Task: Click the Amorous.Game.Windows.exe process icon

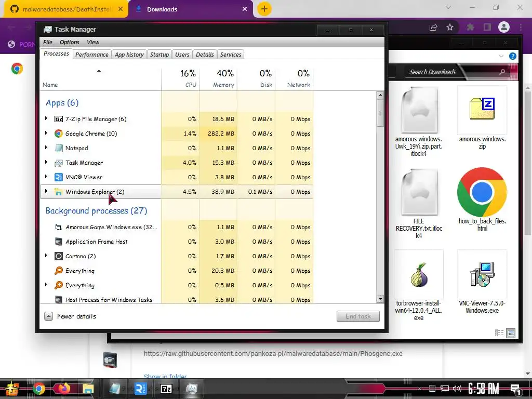Action: coord(58,228)
